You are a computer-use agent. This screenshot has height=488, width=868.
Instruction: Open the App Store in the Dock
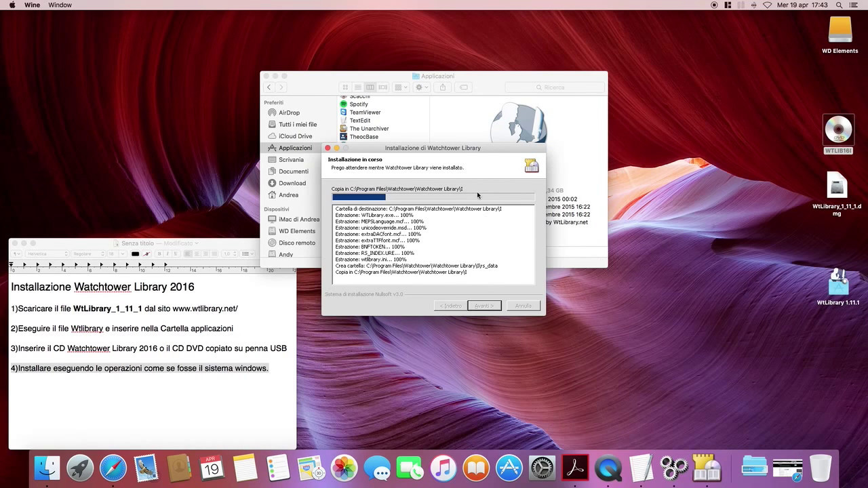(x=509, y=468)
